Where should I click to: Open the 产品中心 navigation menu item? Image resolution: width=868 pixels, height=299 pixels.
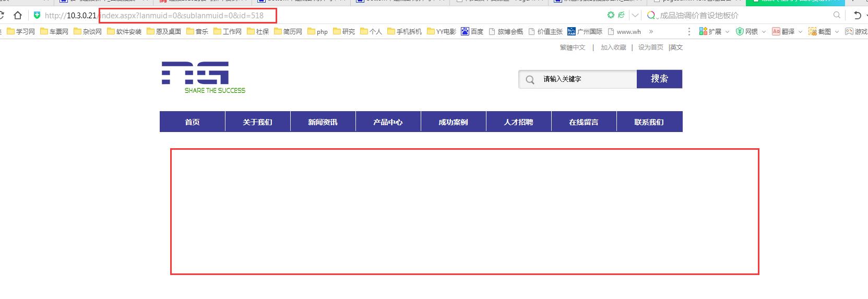click(x=388, y=122)
